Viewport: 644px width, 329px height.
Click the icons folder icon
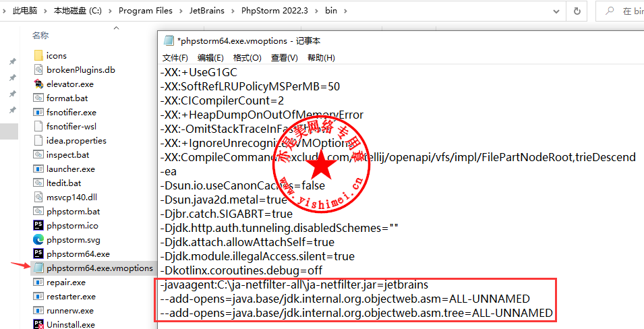pyautogui.click(x=38, y=55)
